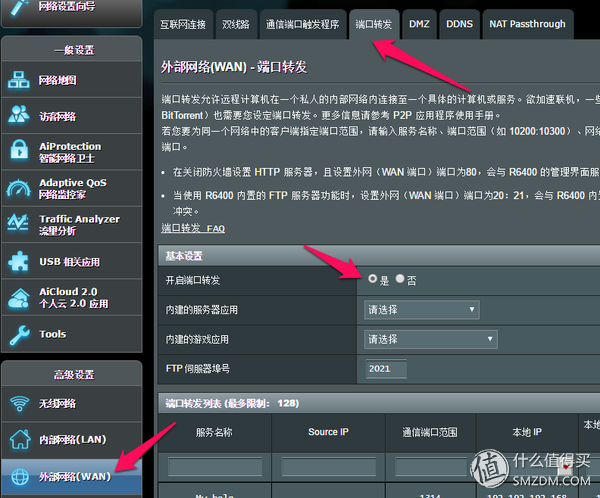Screen dimensions: 600x498
Task: Open AiCloud 2.0 个人云 menu item
Action: [72, 297]
